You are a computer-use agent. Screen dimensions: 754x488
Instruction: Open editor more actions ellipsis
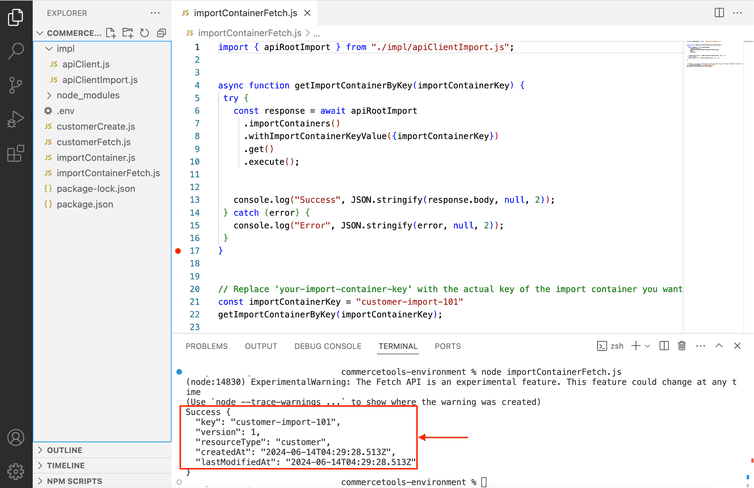tap(737, 13)
